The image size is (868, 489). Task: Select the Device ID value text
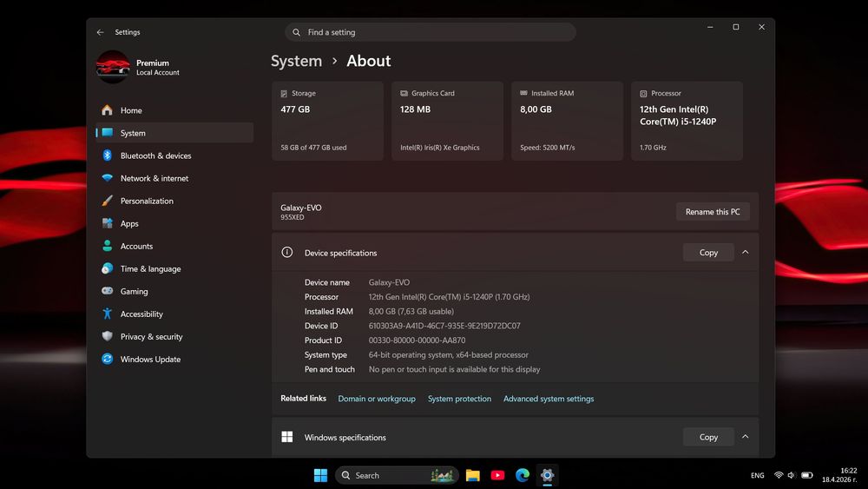[x=444, y=326]
